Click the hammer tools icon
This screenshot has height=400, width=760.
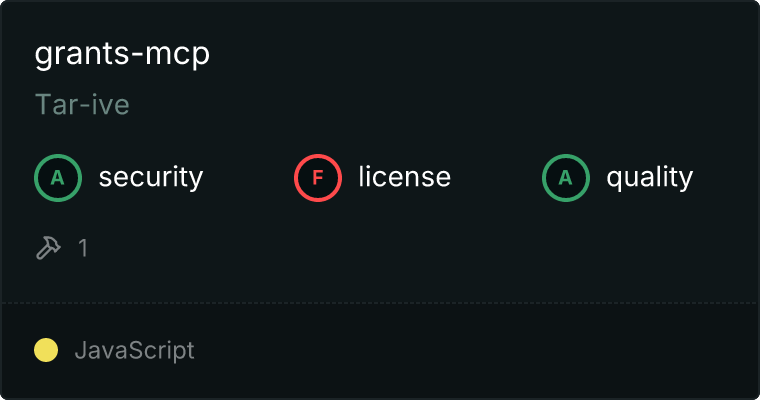pos(48,248)
